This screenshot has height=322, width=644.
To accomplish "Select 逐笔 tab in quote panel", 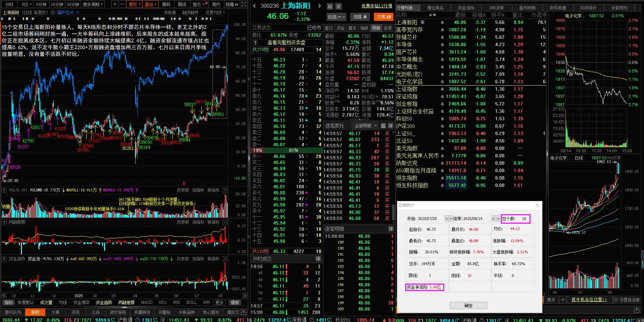I will click(388, 28).
